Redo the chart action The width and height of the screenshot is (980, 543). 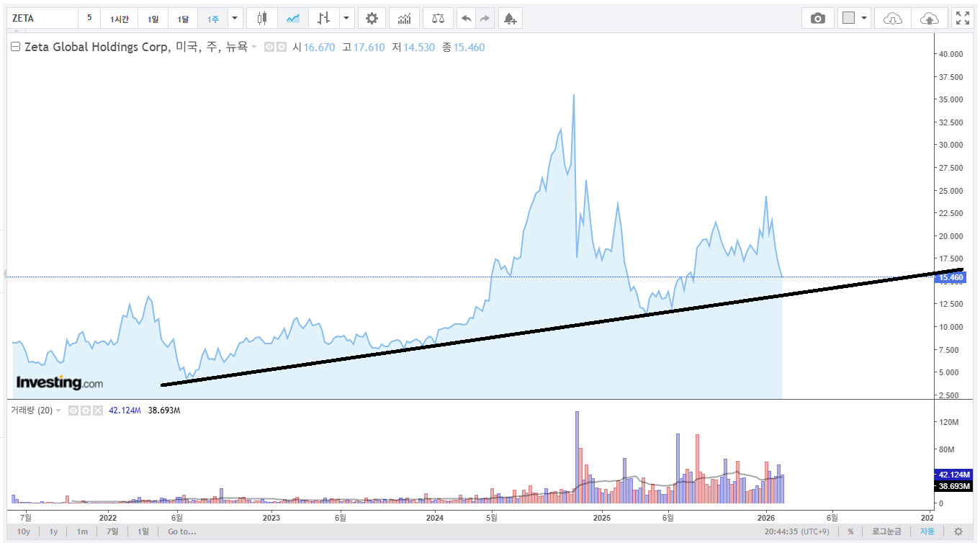click(485, 19)
